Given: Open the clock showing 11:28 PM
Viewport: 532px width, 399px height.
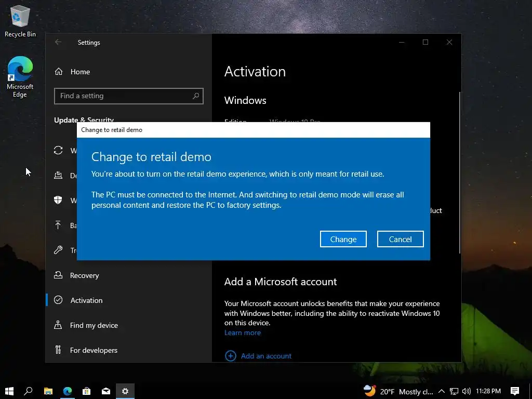Looking at the screenshot, I should click(488, 391).
